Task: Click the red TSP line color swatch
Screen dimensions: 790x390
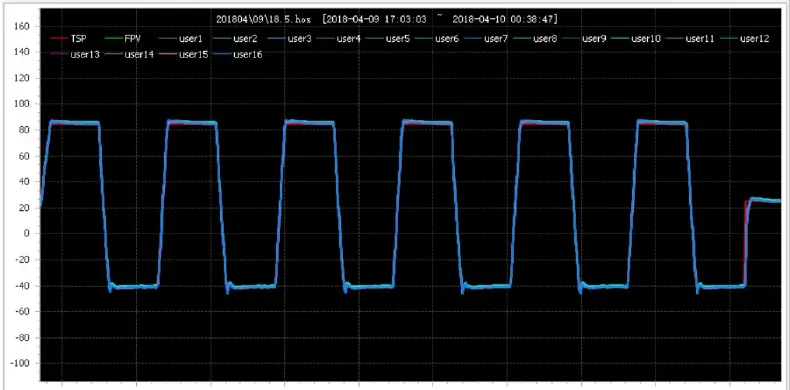Action: [59, 39]
